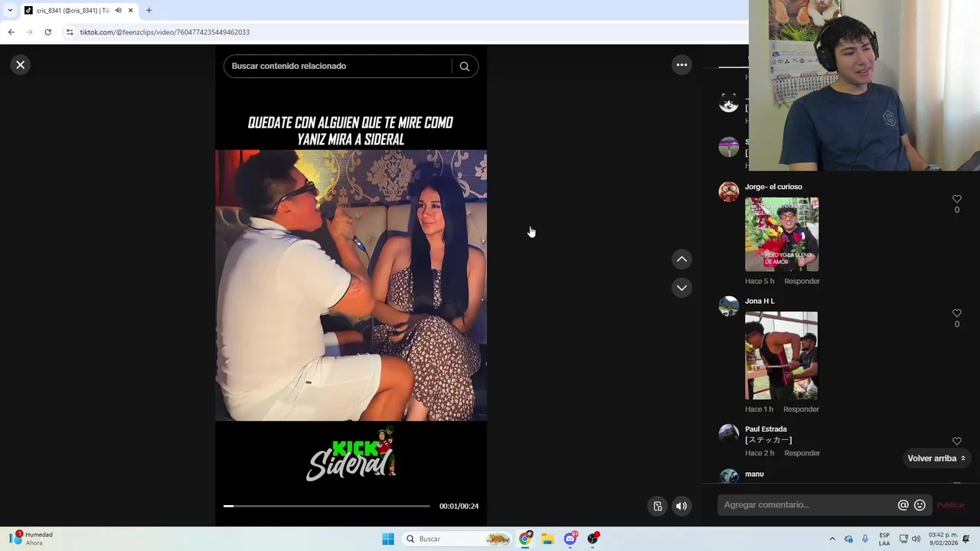This screenshot has height=551, width=980.
Task: Open the system volume tray icon
Action: tap(916, 539)
